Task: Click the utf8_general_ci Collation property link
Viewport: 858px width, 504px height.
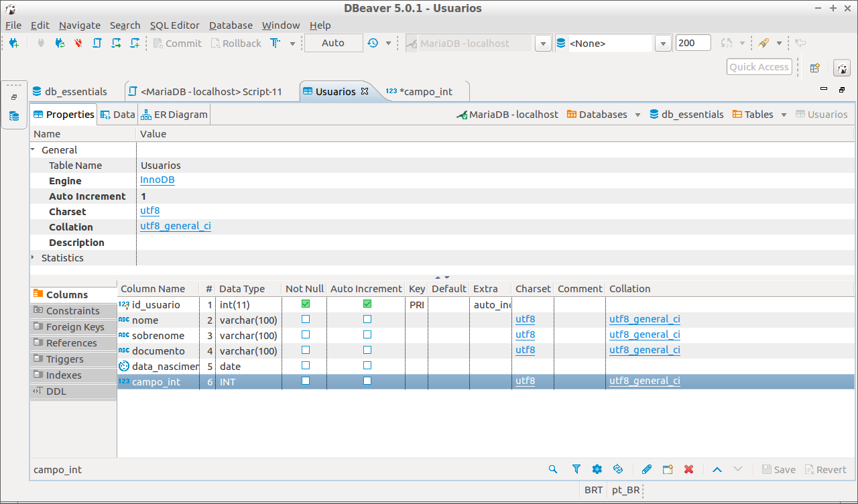Action: click(x=176, y=227)
